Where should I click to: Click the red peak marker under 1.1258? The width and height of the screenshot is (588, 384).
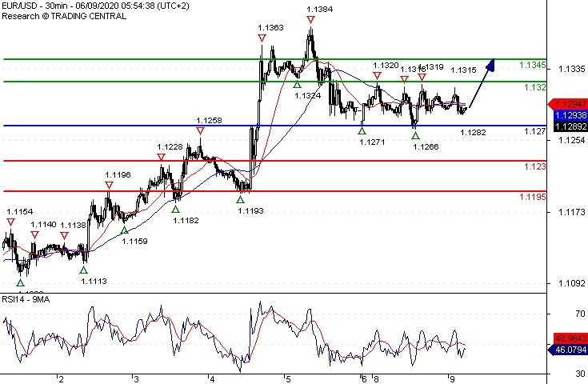coord(200,131)
